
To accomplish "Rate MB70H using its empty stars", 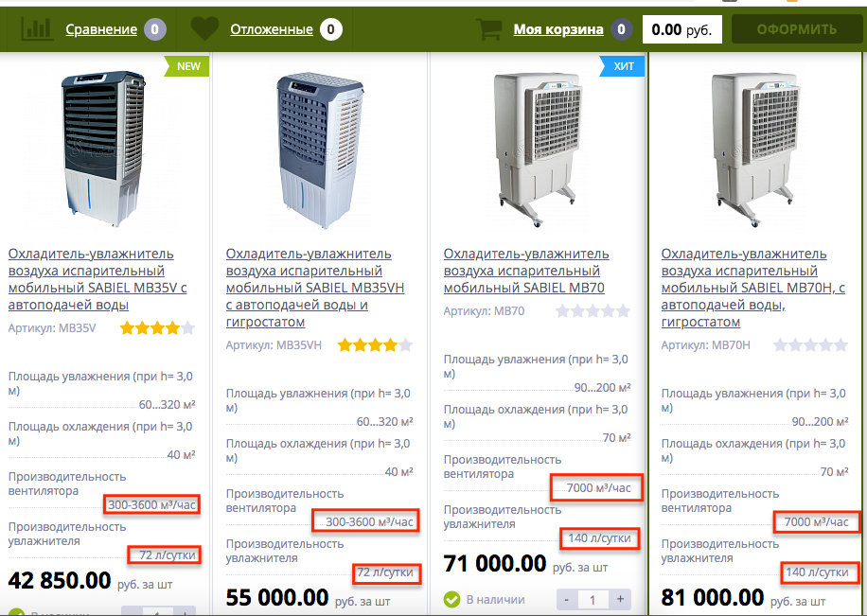I will click(x=810, y=345).
